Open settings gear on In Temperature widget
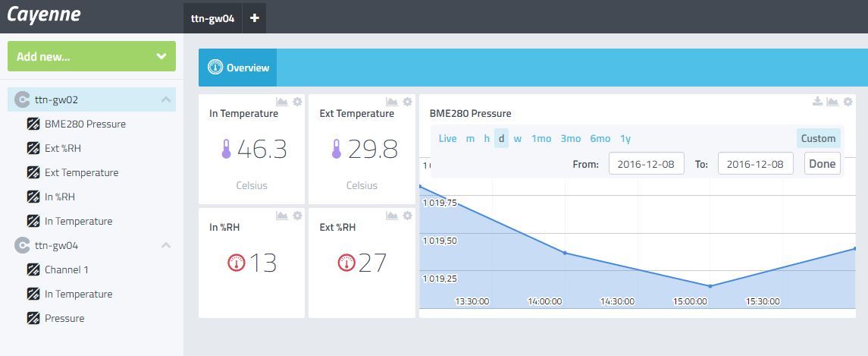This screenshot has width=868, height=356. (x=297, y=102)
